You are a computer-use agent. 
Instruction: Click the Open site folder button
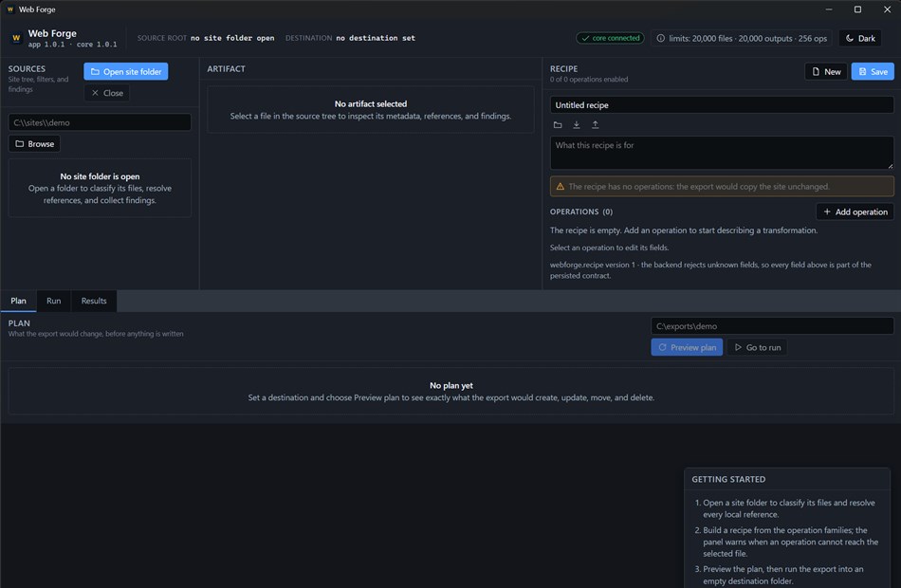126,71
